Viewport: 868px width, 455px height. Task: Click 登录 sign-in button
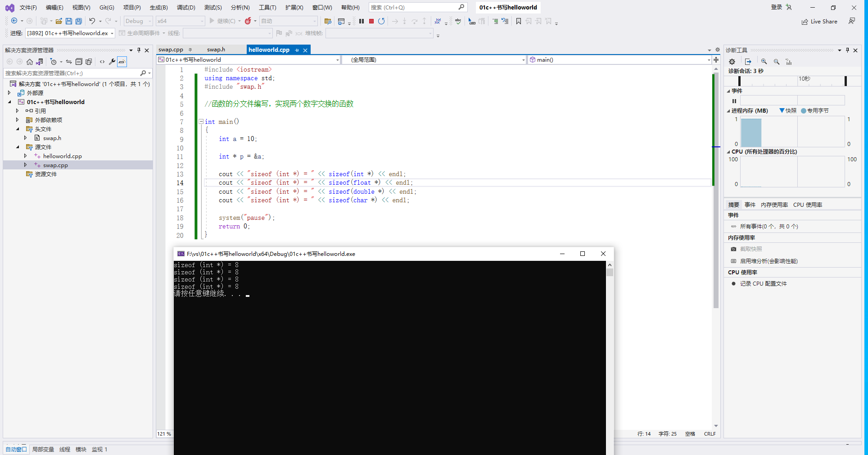click(x=777, y=7)
